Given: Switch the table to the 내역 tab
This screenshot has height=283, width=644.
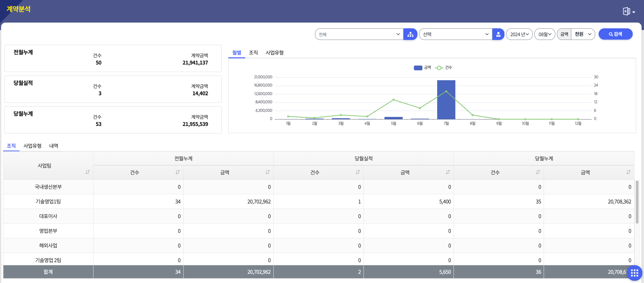Looking at the screenshot, I should [x=54, y=146].
